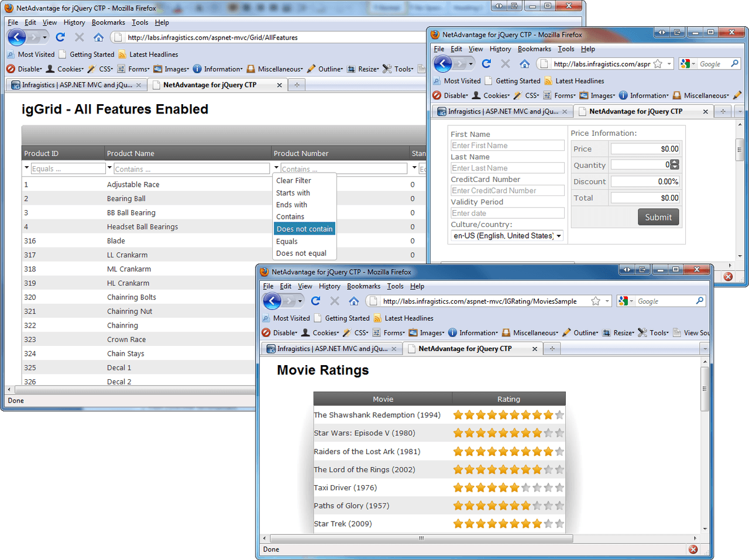The height and width of the screenshot is (560, 749).
Task: Open the Product Number filter condition dropdown
Action: coord(276,168)
